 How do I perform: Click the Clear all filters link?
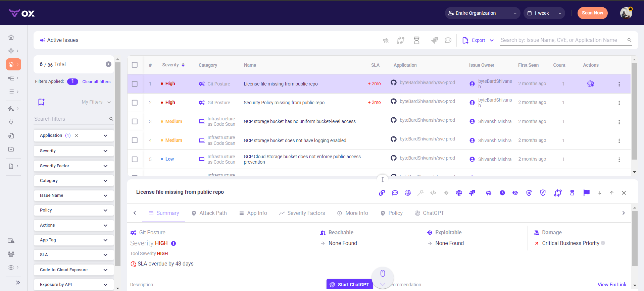pyautogui.click(x=96, y=82)
